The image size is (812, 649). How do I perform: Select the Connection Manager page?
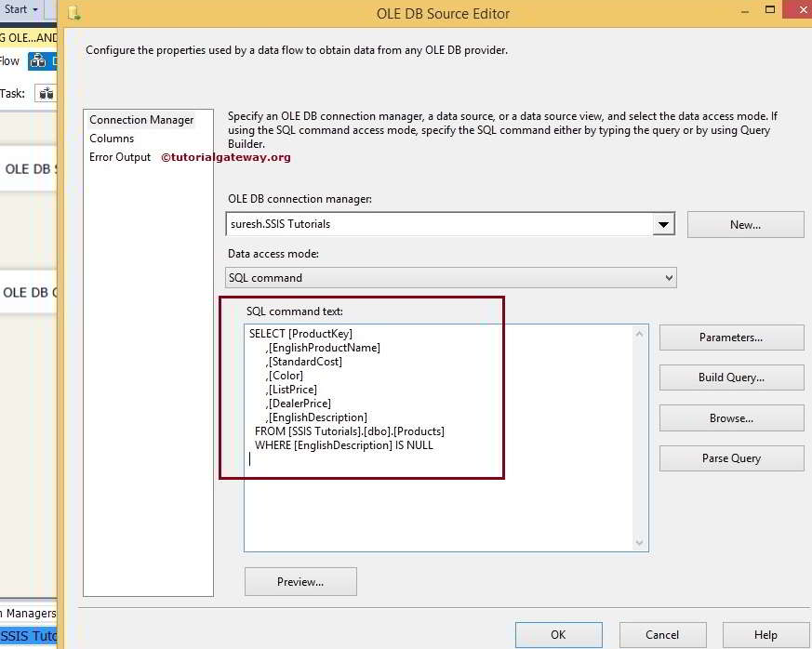141,120
